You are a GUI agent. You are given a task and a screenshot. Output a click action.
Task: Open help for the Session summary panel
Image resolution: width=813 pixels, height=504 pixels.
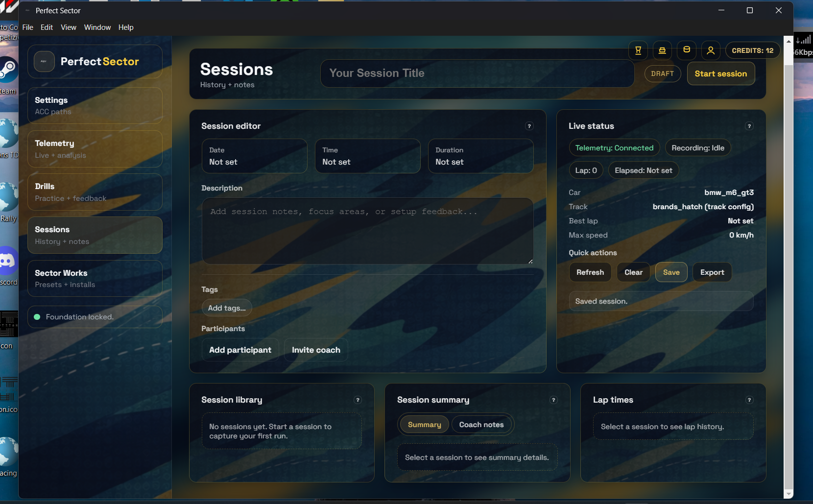pos(553,400)
